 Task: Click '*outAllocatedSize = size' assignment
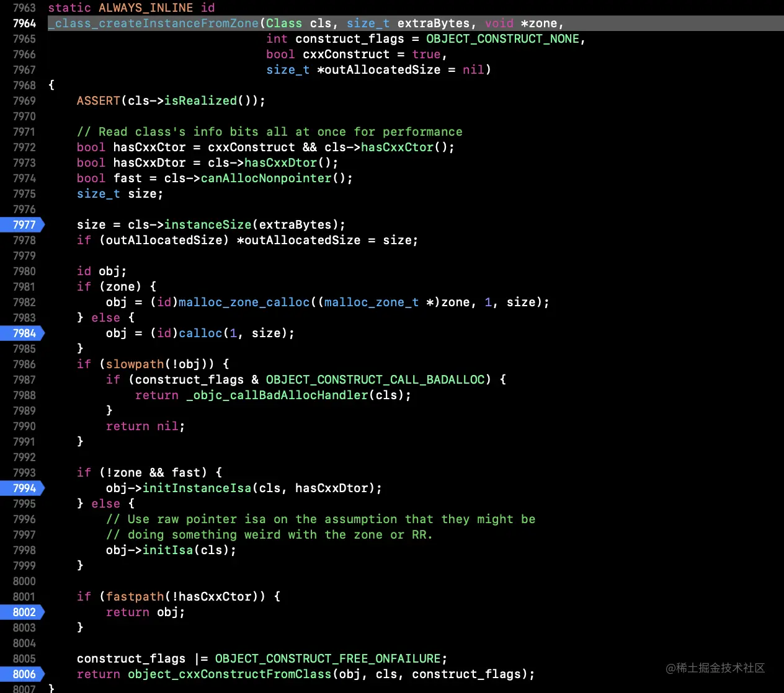(x=324, y=240)
